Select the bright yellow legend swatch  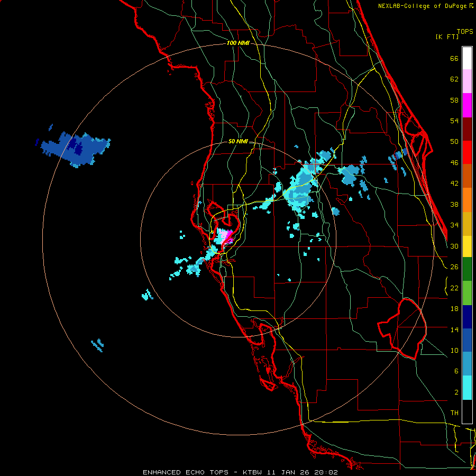[467, 246]
